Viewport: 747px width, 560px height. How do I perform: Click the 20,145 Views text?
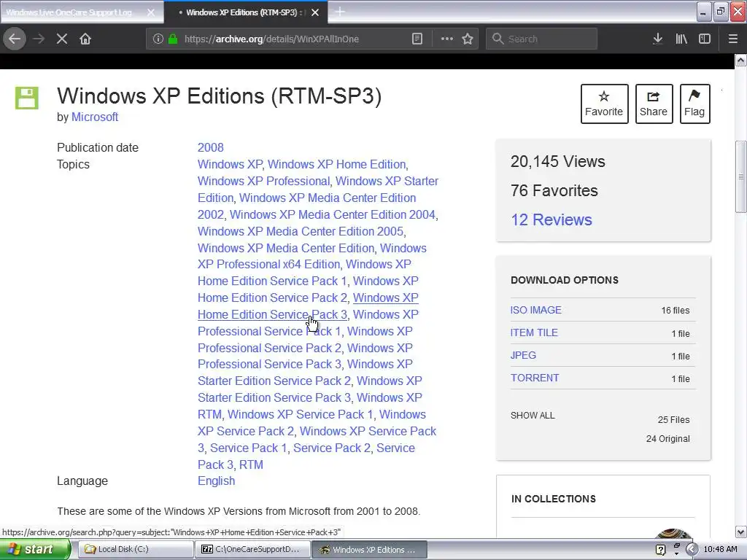click(558, 161)
